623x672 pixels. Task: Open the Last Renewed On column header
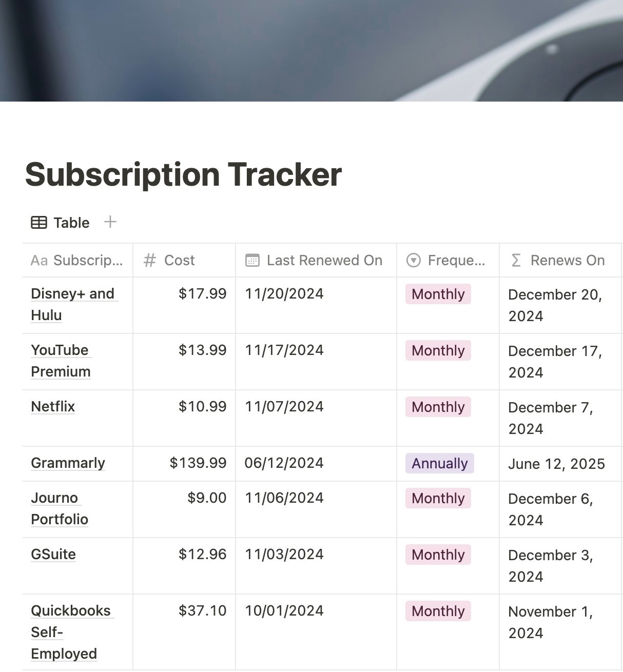point(316,261)
